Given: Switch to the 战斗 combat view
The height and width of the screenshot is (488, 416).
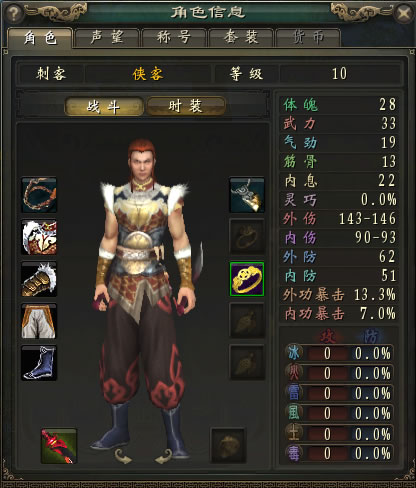Looking at the screenshot, I should [104, 107].
